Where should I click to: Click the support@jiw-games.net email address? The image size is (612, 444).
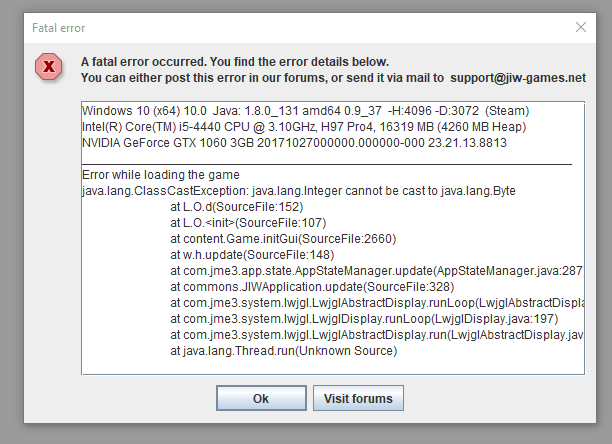pos(518,77)
